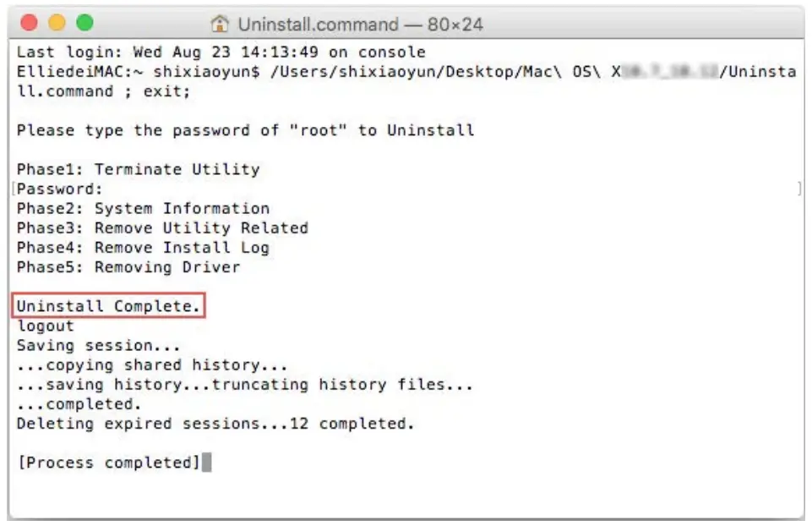Click the "Phase4: Remove Install Log" line
The width and height of the screenshot is (812, 526).
[x=143, y=247]
